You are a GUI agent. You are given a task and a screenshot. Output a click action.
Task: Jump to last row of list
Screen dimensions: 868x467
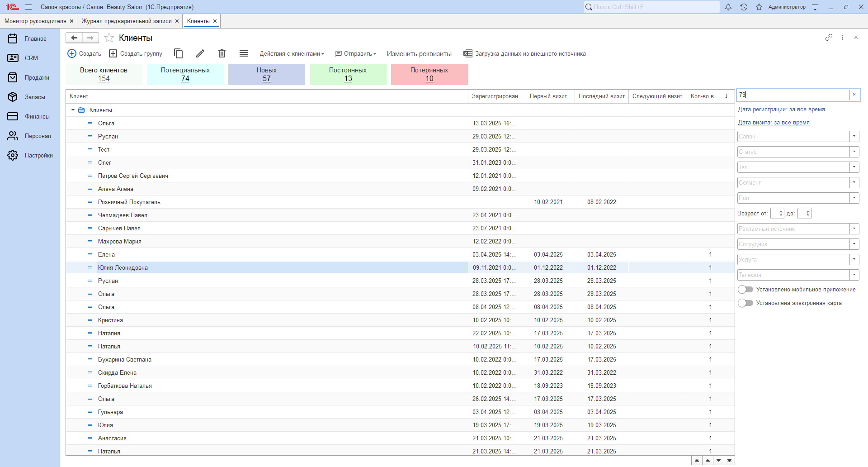point(729,460)
